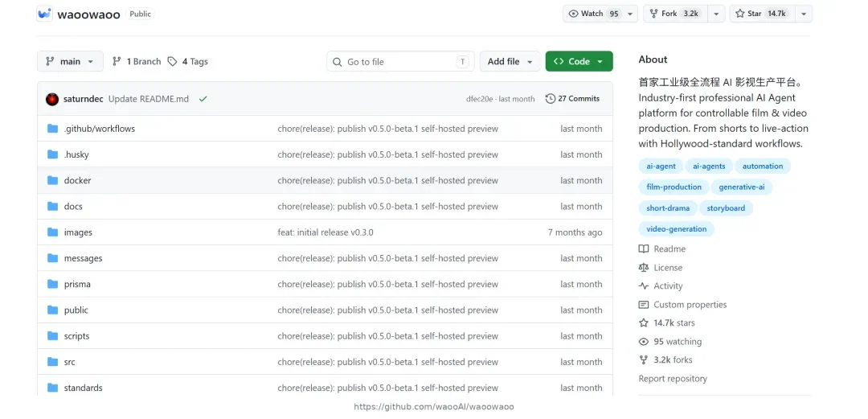
Task: Open the green Code dropdown
Action: click(x=579, y=61)
